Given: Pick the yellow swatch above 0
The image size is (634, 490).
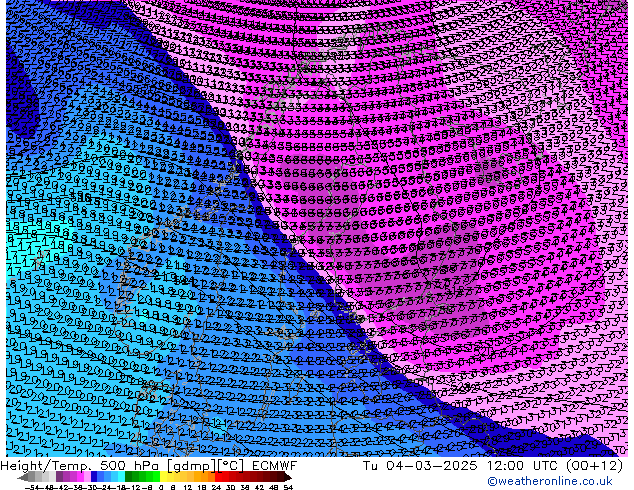Looking at the screenshot, I should (x=163, y=477).
